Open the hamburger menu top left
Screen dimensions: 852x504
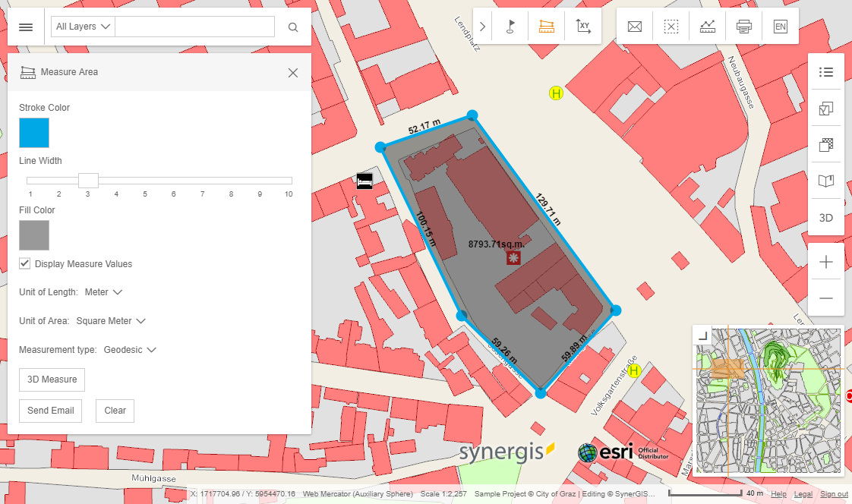click(25, 26)
